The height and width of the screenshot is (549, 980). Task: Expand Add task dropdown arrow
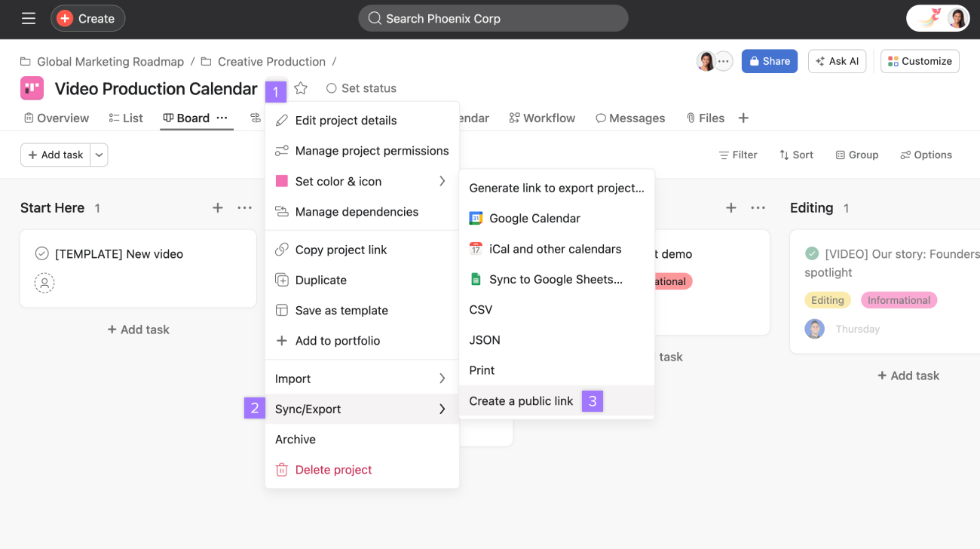pos(99,155)
